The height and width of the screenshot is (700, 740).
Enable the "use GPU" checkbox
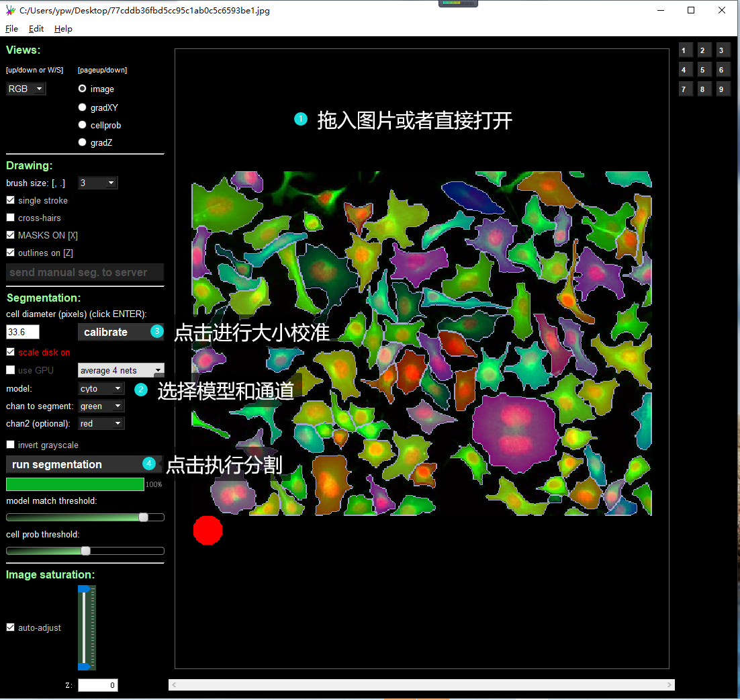point(9,369)
